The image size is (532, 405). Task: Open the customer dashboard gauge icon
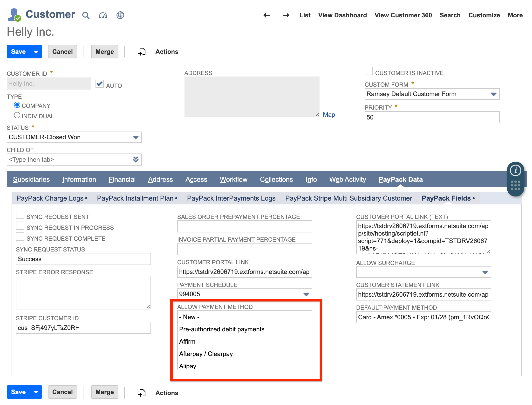click(x=103, y=15)
